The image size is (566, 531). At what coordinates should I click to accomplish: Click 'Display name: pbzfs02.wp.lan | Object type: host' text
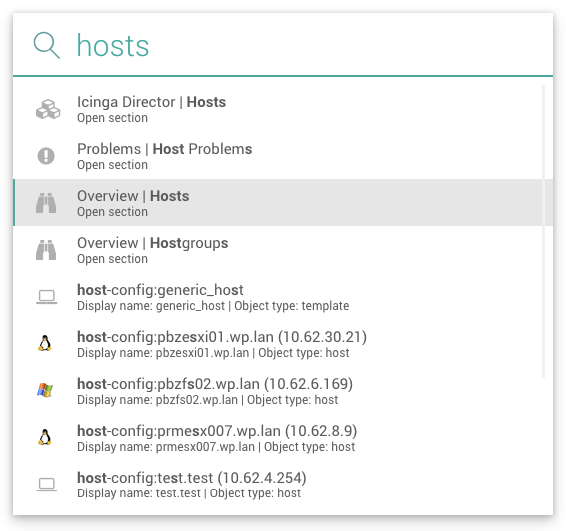(208, 400)
